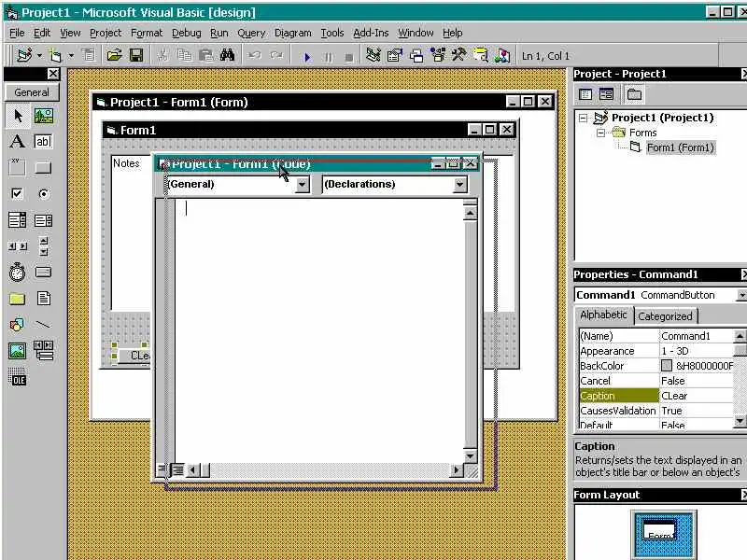The image size is (747, 560).
Task: Select the Image tool
Action: (x=17, y=351)
